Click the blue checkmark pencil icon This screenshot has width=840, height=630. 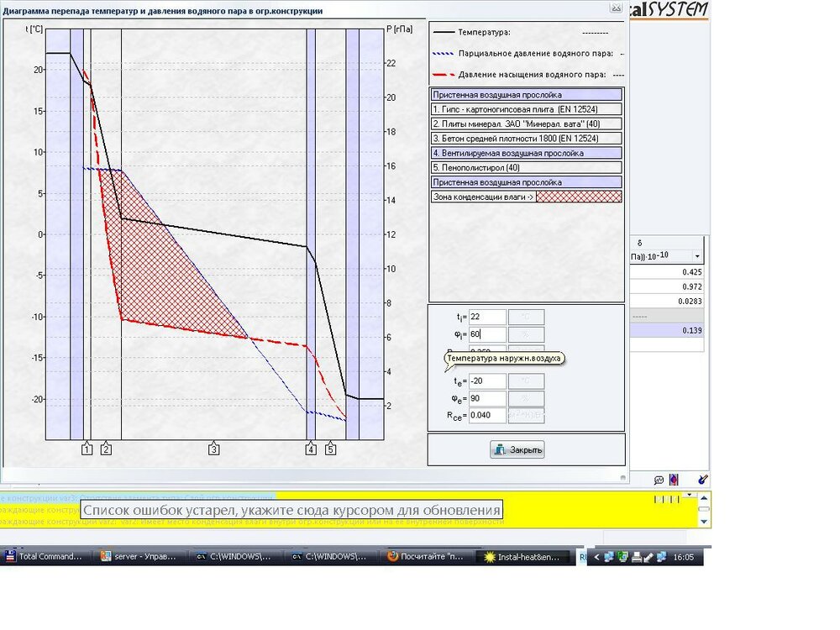[703, 480]
